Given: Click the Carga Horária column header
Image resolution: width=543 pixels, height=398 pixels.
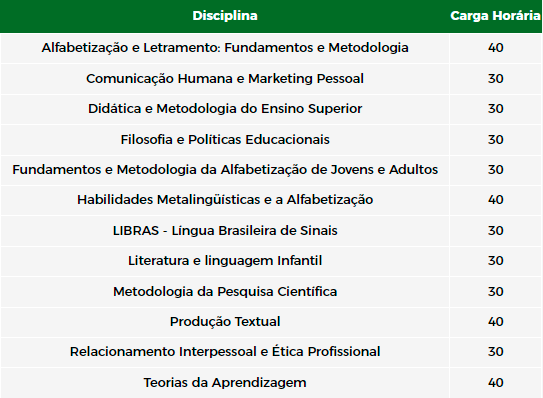Looking at the screenshot, I should tap(495, 16).
